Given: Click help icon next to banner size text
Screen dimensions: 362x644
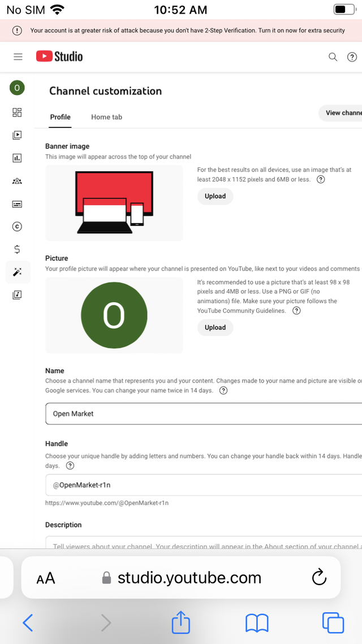Looking at the screenshot, I should 321,179.
